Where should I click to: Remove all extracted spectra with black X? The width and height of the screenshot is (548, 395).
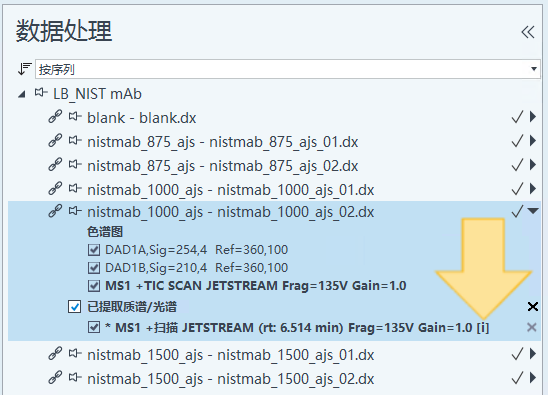click(533, 307)
